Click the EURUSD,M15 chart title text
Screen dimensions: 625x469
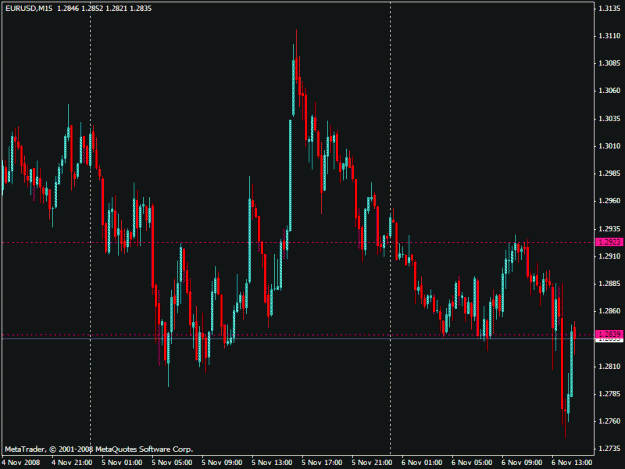click(x=28, y=8)
